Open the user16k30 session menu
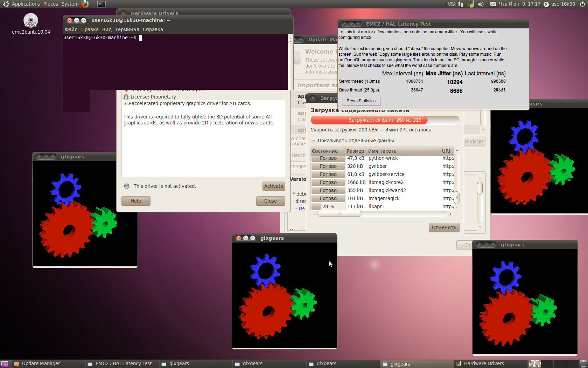The width and height of the screenshot is (588, 368). click(x=559, y=4)
